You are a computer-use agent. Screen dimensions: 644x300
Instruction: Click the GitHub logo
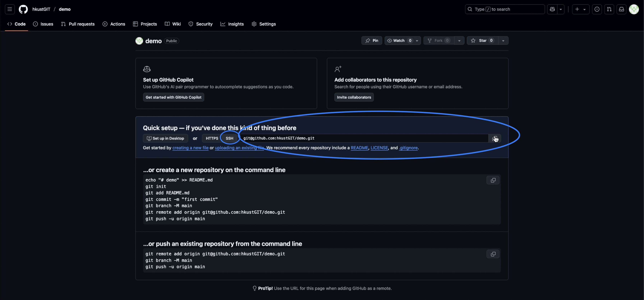(x=23, y=9)
